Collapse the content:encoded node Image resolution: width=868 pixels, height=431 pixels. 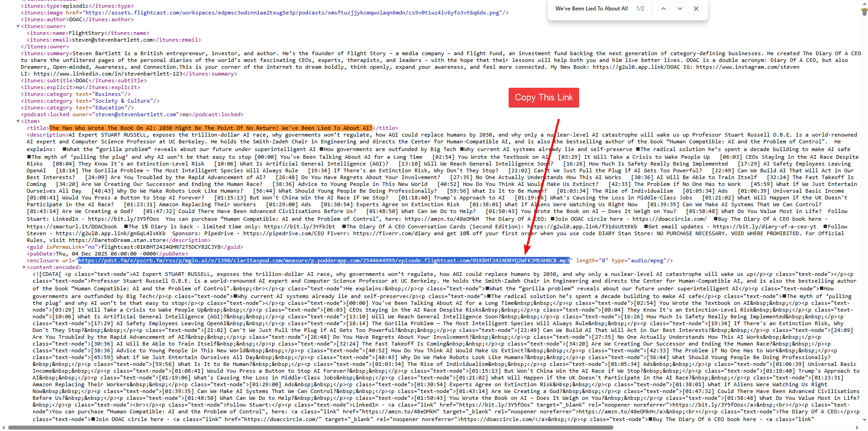24,267
